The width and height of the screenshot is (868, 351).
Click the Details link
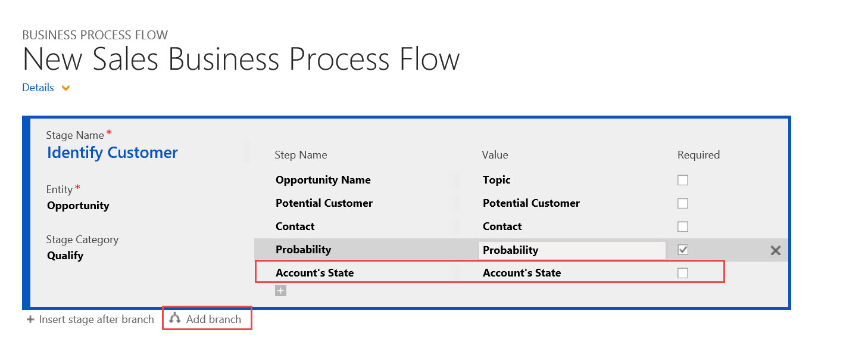coord(38,88)
